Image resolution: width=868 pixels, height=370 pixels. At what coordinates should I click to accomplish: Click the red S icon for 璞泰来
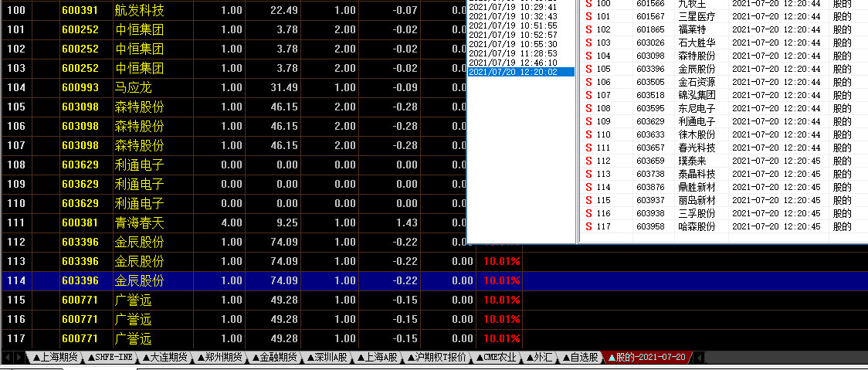tap(588, 161)
